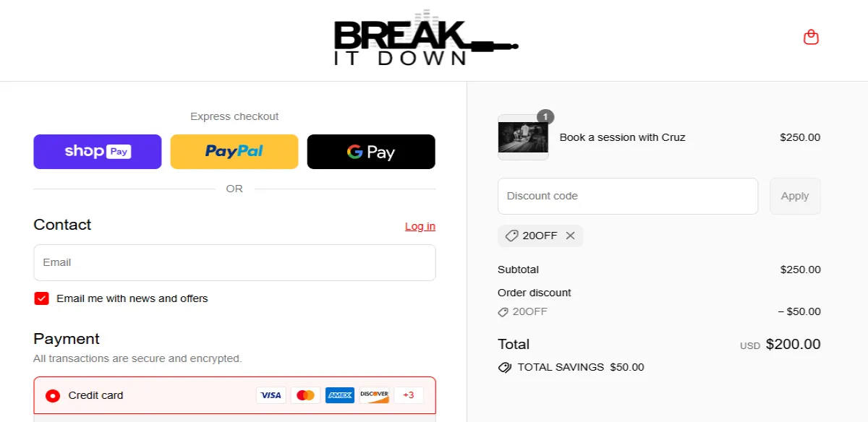Image resolution: width=868 pixels, height=422 pixels.
Task: View the session with Cruz product thumbnail
Action: pyautogui.click(x=523, y=137)
